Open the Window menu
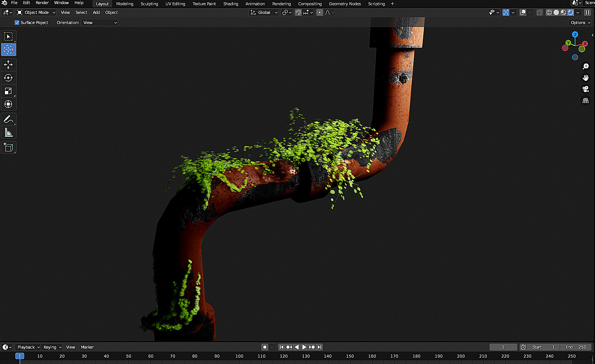The height and width of the screenshot is (364, 595). [x=61, y=3]
